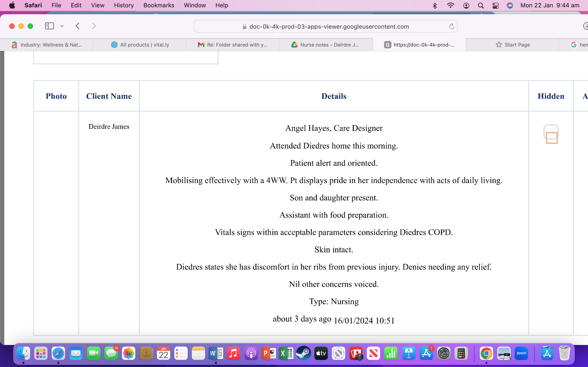Toggle the Safari sidebar button
The height and width of the screenshot is (367, 588).
click(49, 26)
